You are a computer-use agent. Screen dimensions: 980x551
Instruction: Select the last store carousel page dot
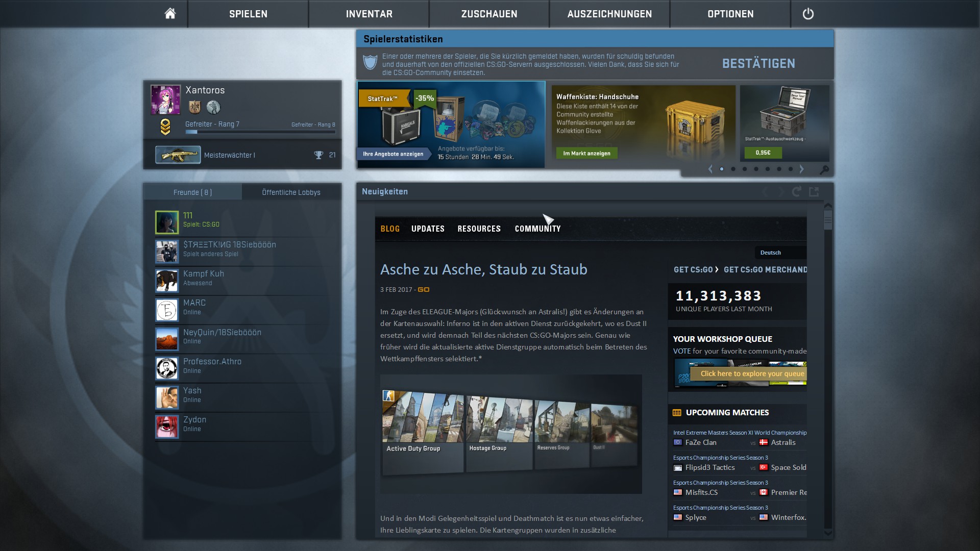(x=791, y=169)
